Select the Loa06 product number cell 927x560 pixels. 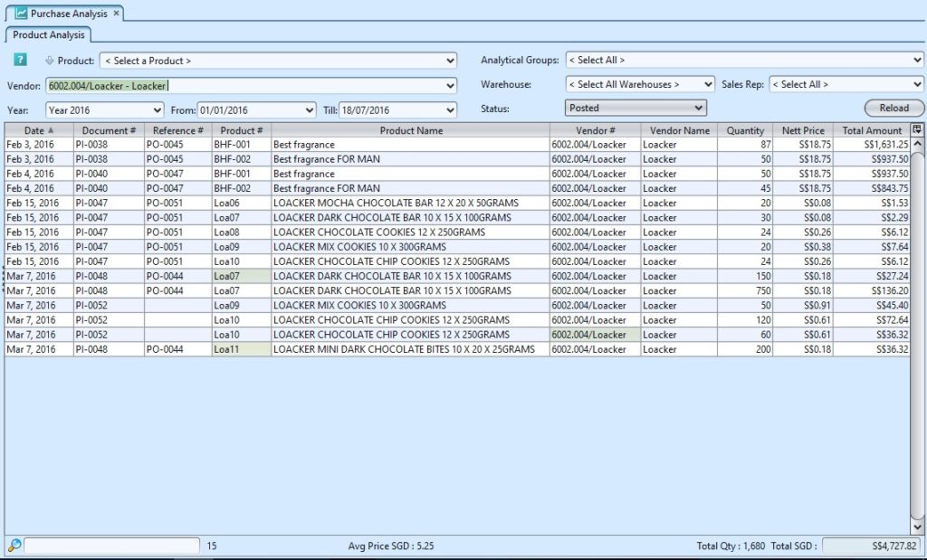pyautogui.click(x=241, y=204)
